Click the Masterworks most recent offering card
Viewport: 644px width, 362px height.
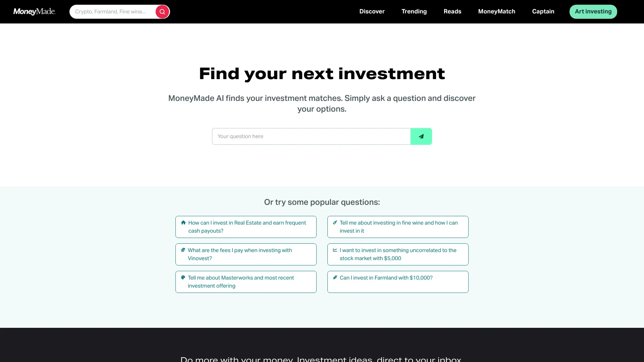[x=246, y=282]
